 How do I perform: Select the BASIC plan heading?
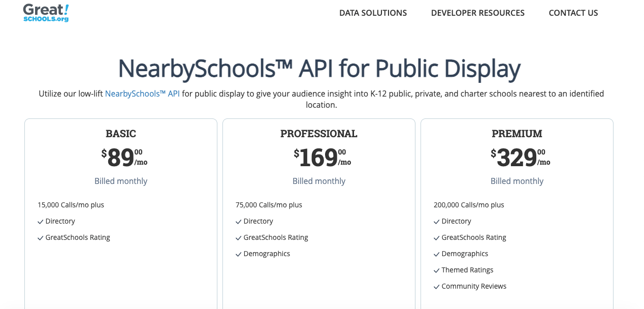[x=121, y=134]
